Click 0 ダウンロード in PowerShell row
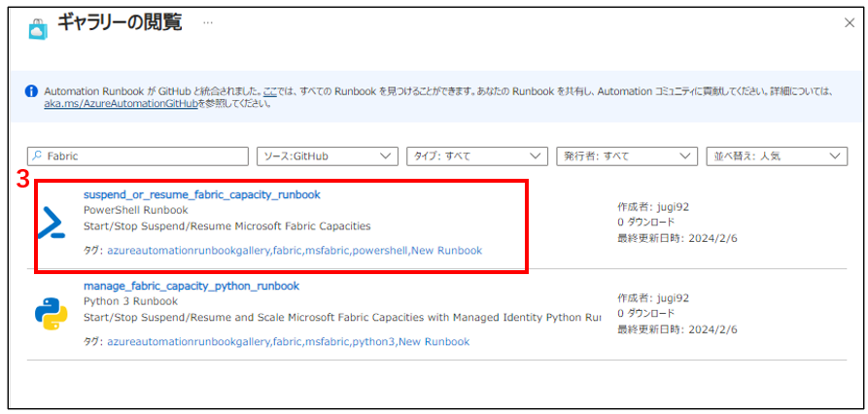This screenshot has width=868, height=414. coord(646,223)
